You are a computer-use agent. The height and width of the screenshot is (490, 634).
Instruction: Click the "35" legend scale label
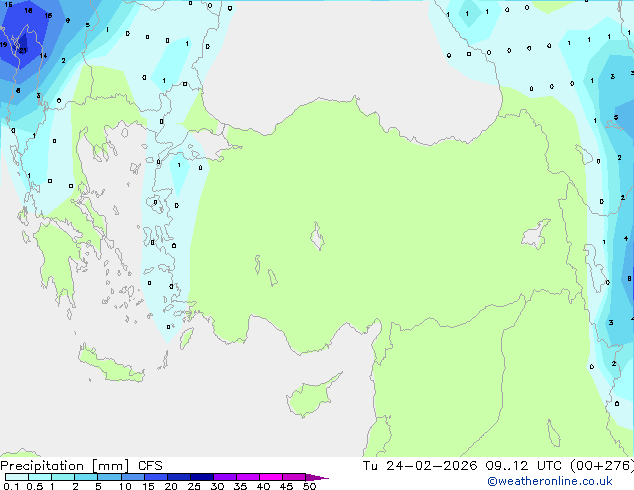tap(240, 486)
